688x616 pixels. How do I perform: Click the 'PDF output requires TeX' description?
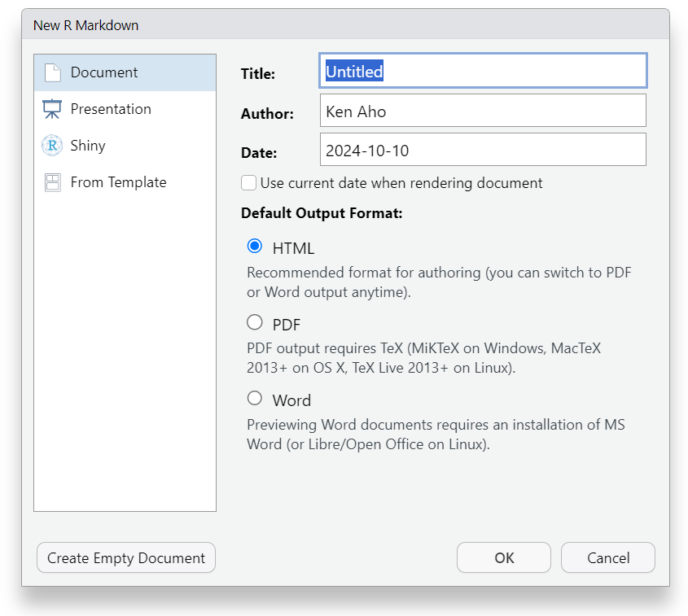click(423, 358)
